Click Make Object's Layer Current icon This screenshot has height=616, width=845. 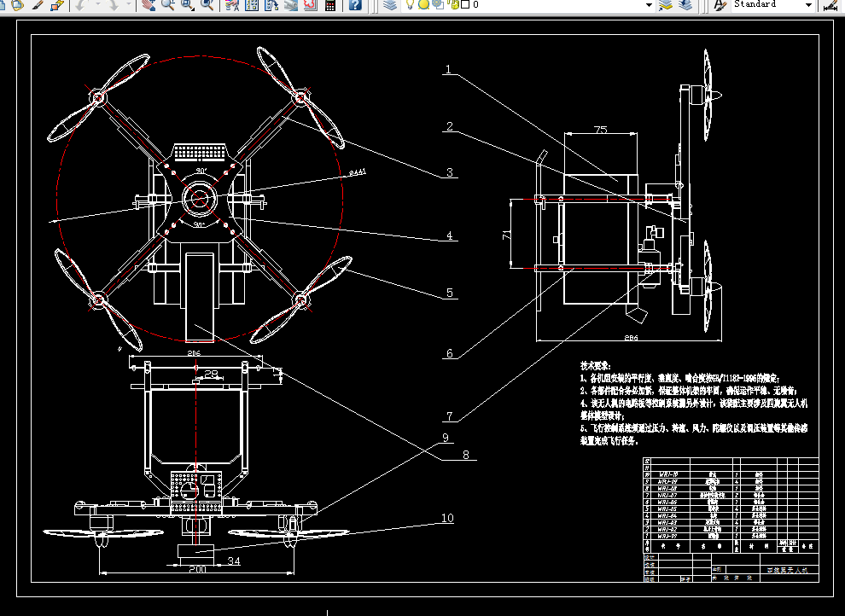pyautogui.click(x=666, y=5)
